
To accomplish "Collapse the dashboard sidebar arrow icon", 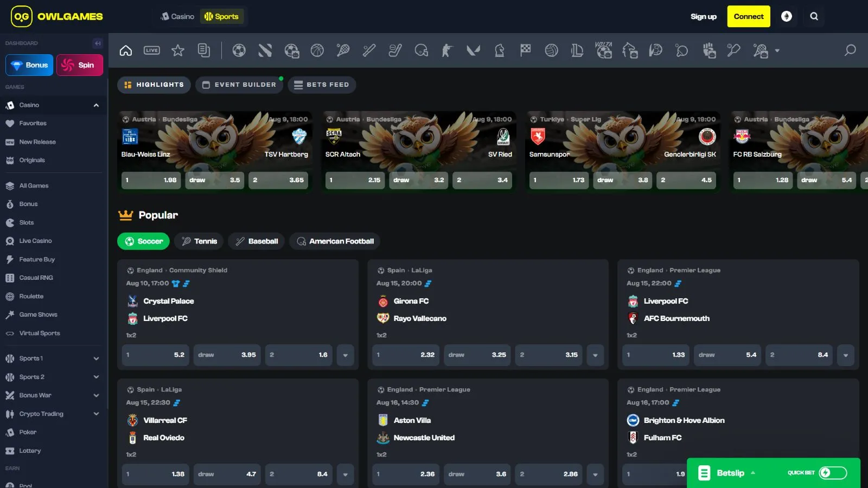I will click(x=98, y=43).
